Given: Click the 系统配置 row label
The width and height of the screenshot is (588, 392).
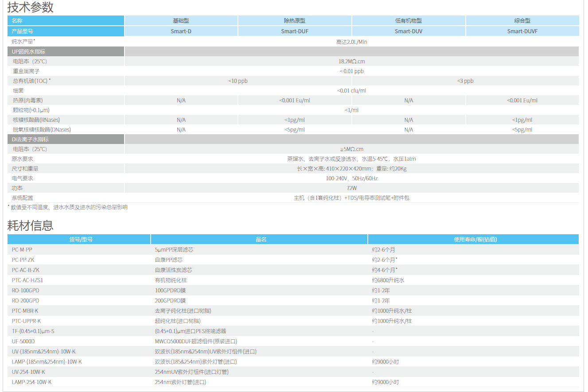Looking at the screenshot, I should pyautogui.click(x=22, y=198).
